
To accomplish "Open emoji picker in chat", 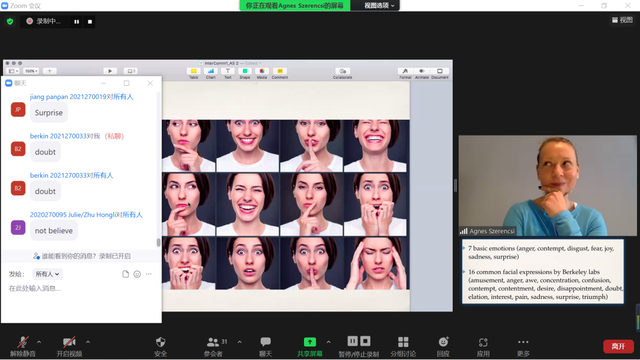I will coord(137,274).
